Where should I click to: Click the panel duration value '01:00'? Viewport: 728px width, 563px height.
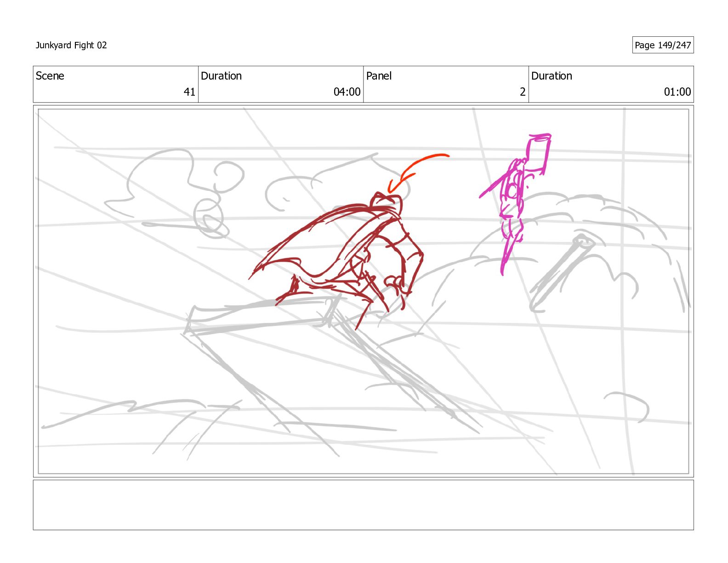pos(677,92)
